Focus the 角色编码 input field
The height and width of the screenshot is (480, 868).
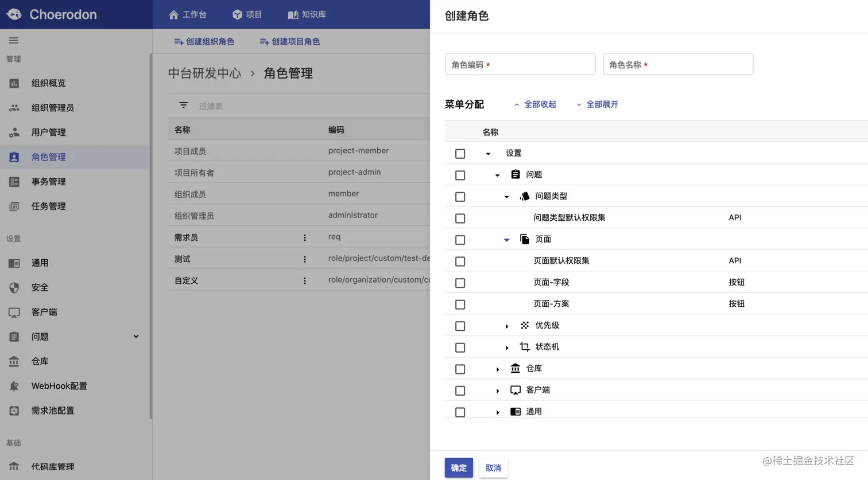520,64
